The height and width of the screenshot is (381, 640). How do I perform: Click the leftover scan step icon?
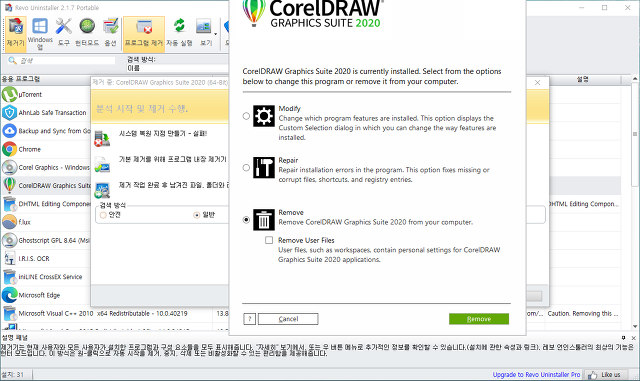tap(102, 190)
